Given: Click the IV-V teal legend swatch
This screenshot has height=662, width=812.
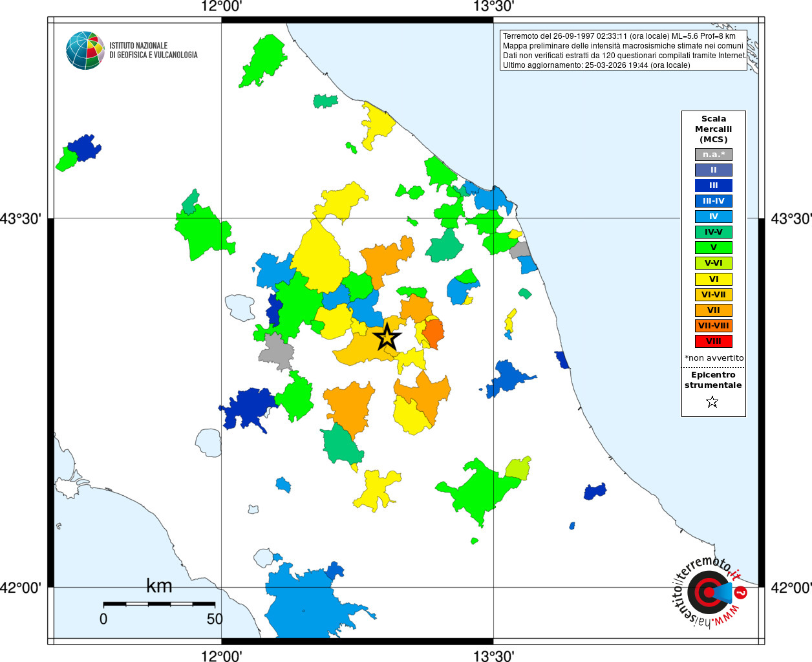Looking at the screenshot, I should [714, 232].
